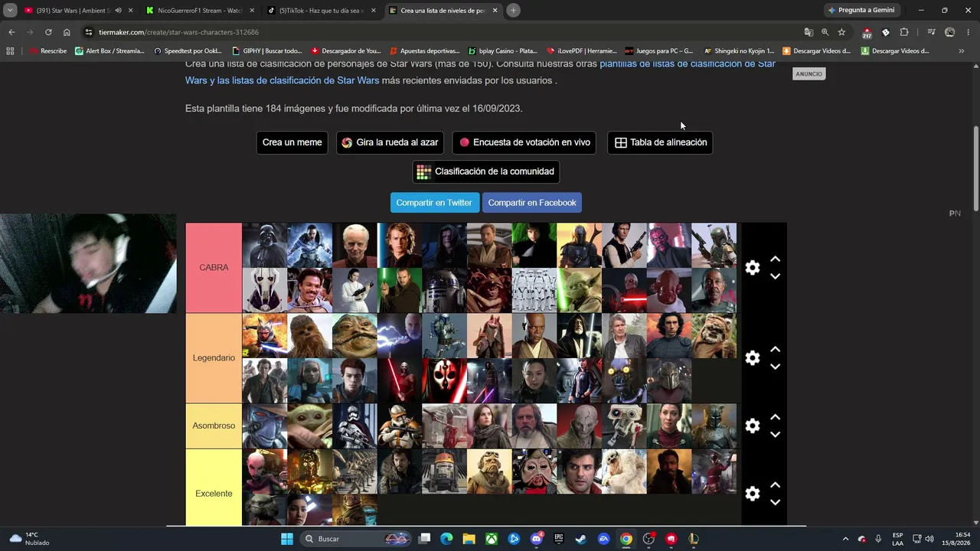Select Grogu thumbnail in Asombroso tier

tap(309, 426)
